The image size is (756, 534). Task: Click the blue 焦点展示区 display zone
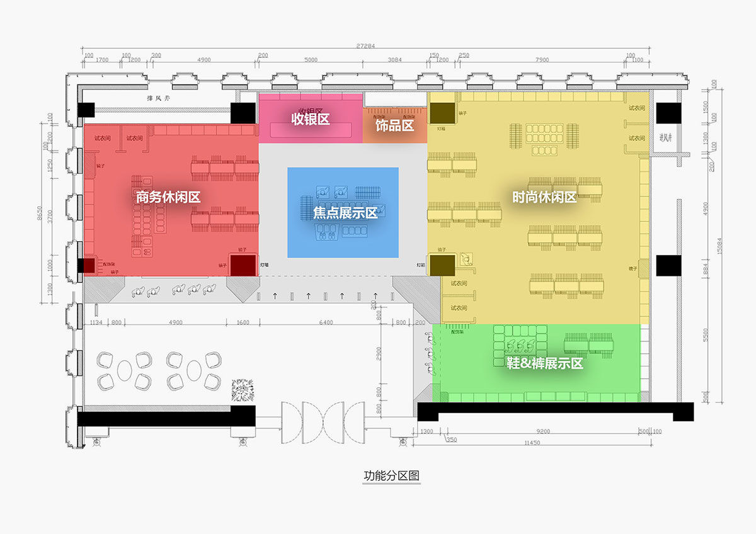tap(343, 213)
